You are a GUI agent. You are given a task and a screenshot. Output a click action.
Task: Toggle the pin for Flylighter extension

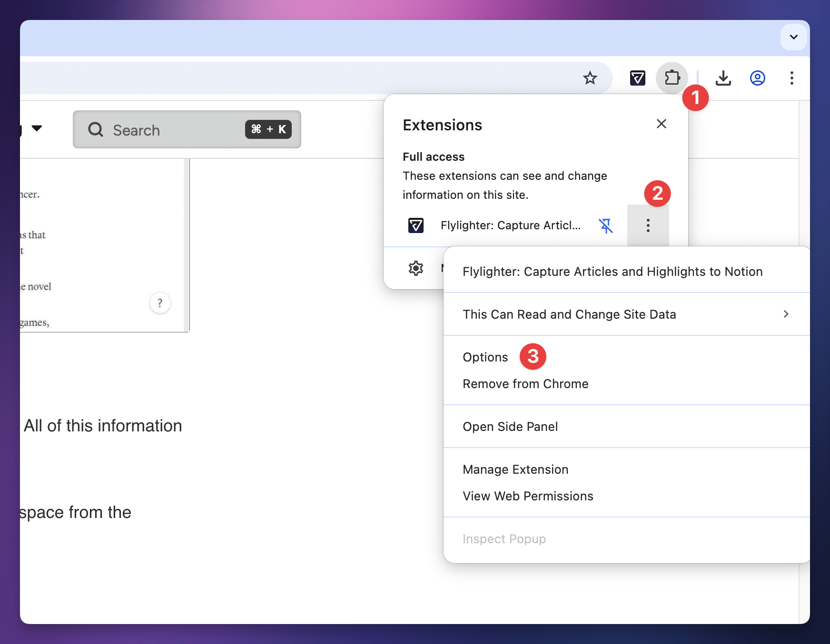(606, 225)
